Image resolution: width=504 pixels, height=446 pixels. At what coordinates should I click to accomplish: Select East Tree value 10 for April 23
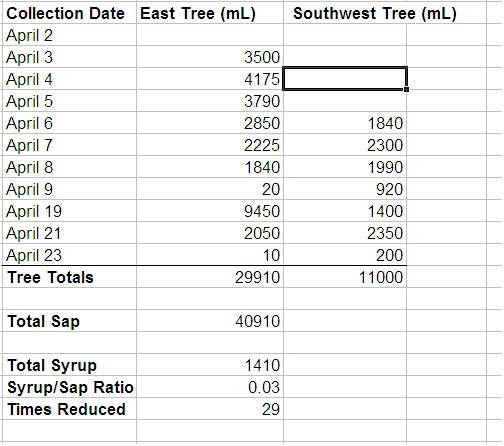pyautogui.click(x=210, y=255)
